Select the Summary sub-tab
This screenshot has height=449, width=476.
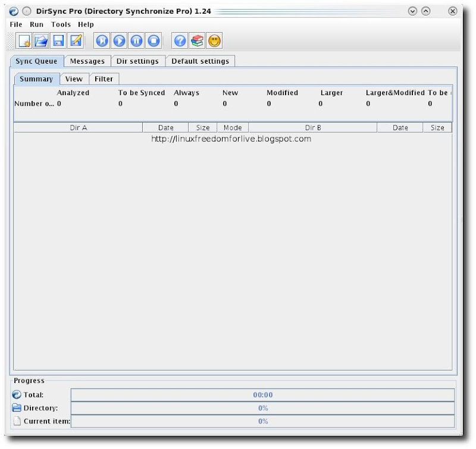click(x=37, y=79)
